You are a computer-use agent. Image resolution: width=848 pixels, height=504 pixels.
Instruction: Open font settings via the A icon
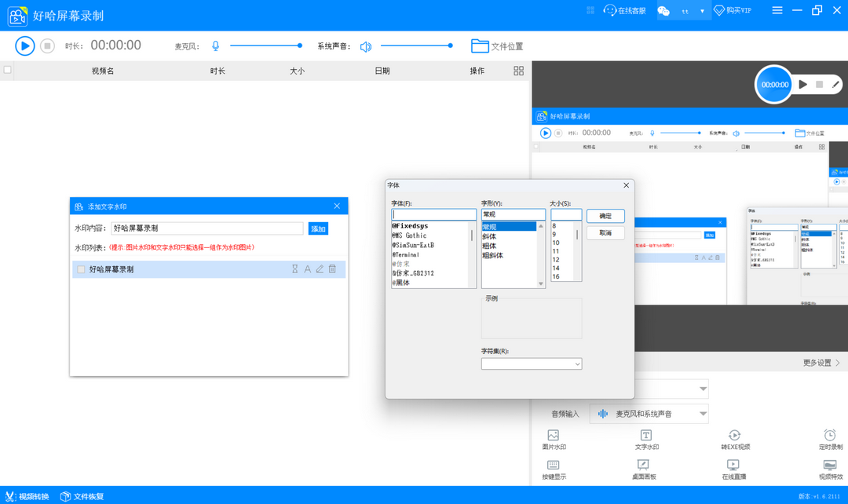click(x=308, y=269)
